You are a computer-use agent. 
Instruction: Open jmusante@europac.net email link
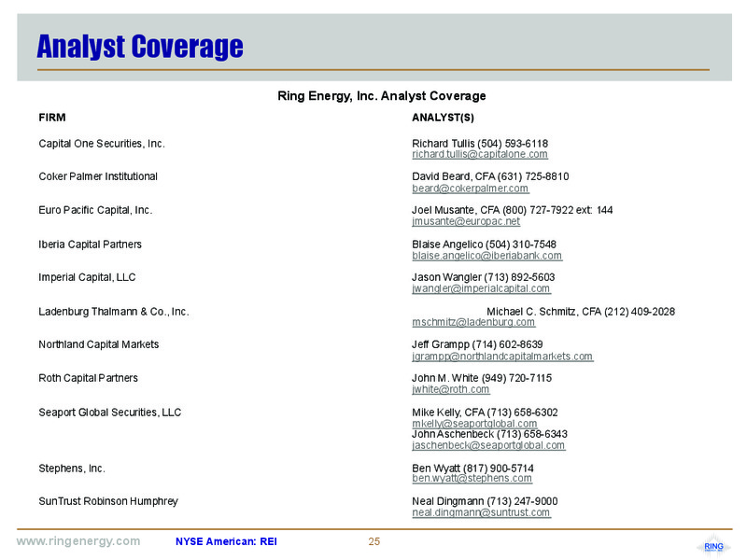click(x=466, y=221)
